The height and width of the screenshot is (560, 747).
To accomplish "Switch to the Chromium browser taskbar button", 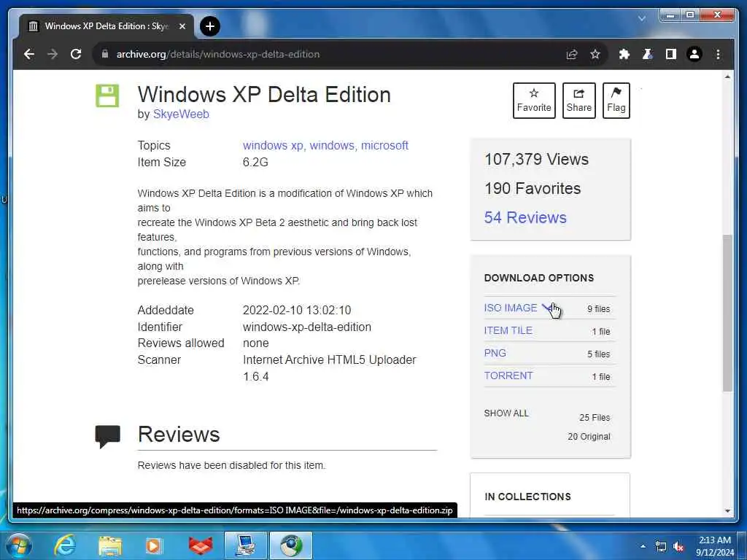I will [291, 545].
